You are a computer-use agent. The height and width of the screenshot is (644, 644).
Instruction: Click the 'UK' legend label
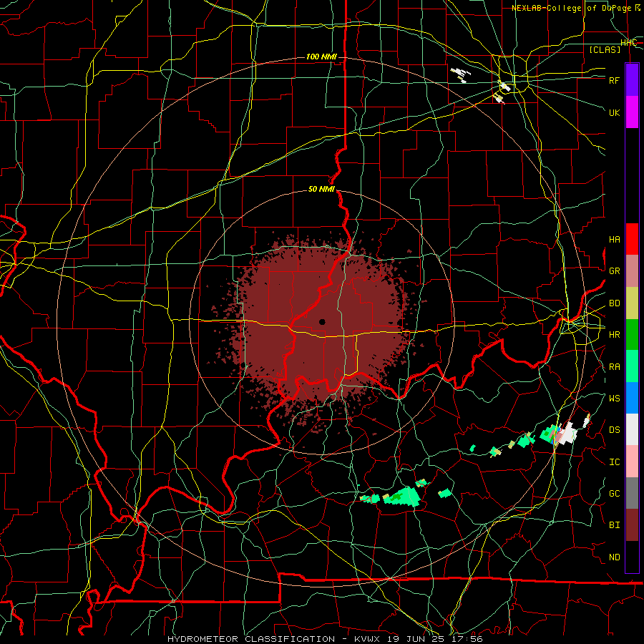614,112
